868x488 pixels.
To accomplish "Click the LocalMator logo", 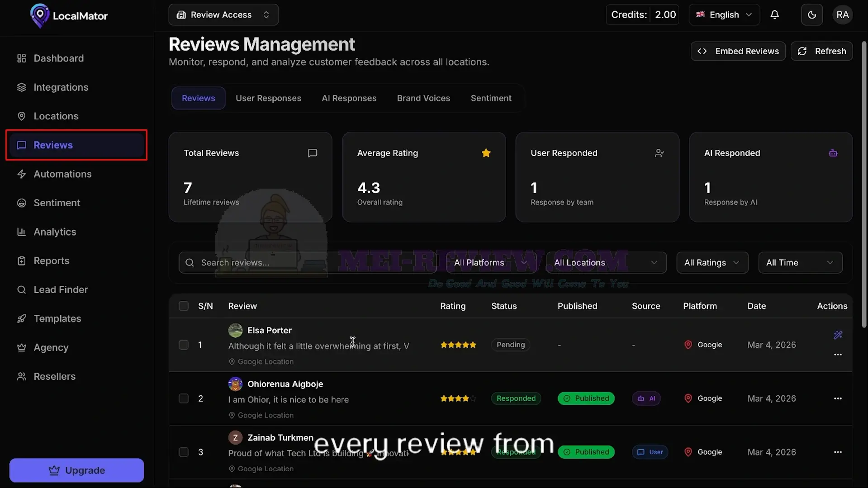I will [x=69, y=16].
